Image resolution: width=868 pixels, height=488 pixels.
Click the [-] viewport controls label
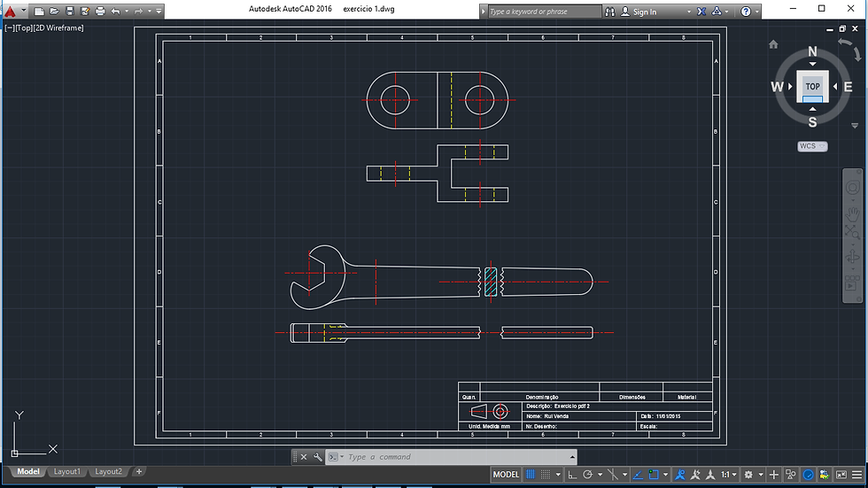tap(10, 27)
